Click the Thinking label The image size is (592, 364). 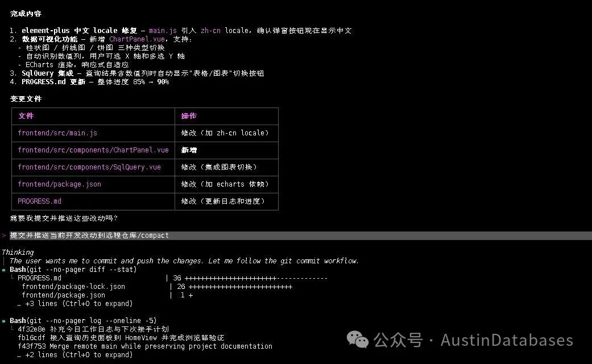pyautogui.click(x=18, y=252)
